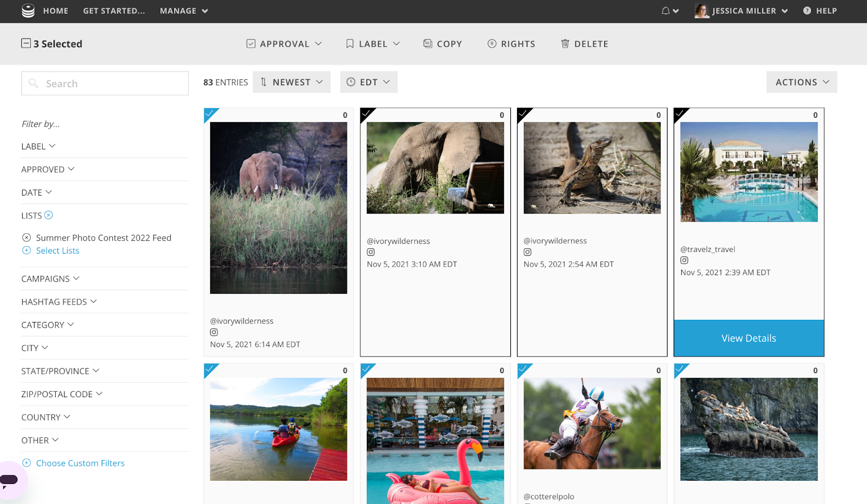Click the Rights registered-mark icon
This screenshot has width=867, height=504.
click(491, 44)
